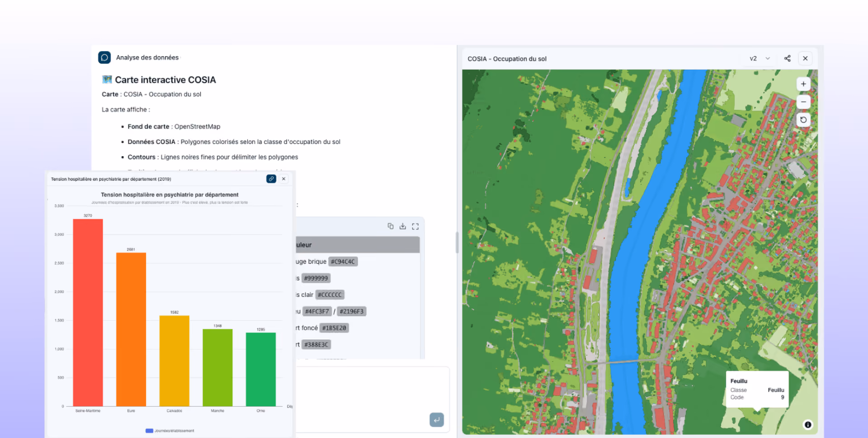Share the COSIA map

[x=788, y=58]
